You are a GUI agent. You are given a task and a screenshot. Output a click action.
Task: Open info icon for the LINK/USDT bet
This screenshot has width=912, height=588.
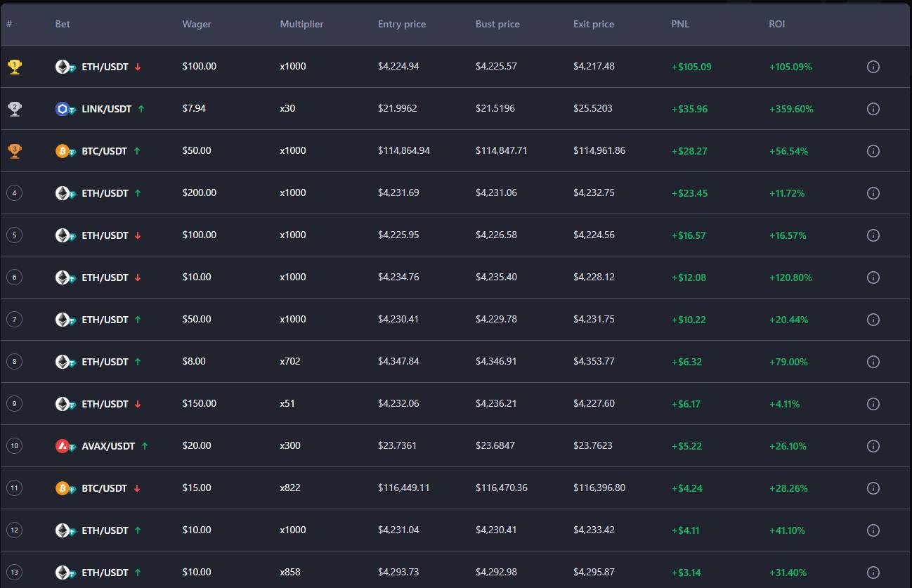click(873, 109)
